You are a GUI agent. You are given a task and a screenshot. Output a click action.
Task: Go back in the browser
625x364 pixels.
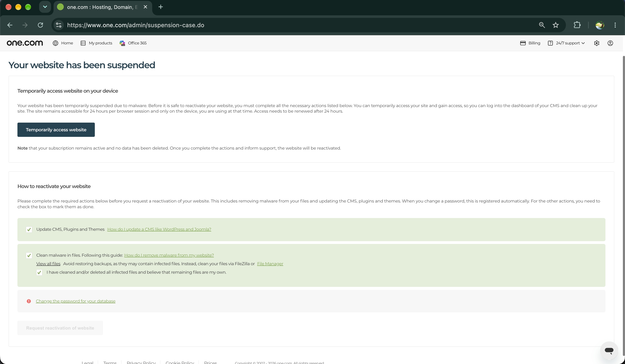(x=10, y=25)
